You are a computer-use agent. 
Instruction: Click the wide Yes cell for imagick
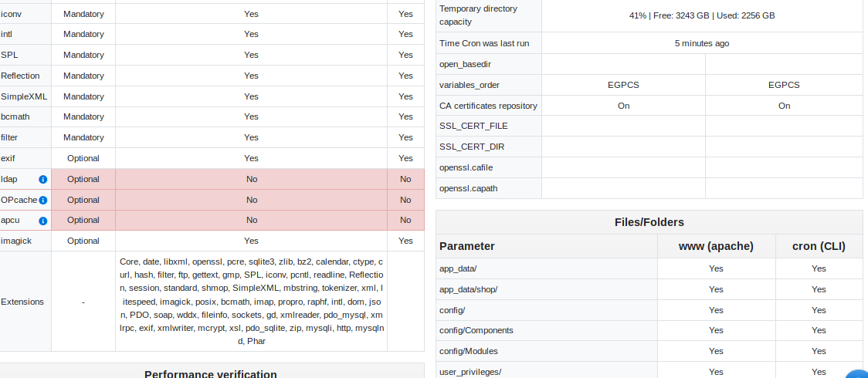coord(251,241)
